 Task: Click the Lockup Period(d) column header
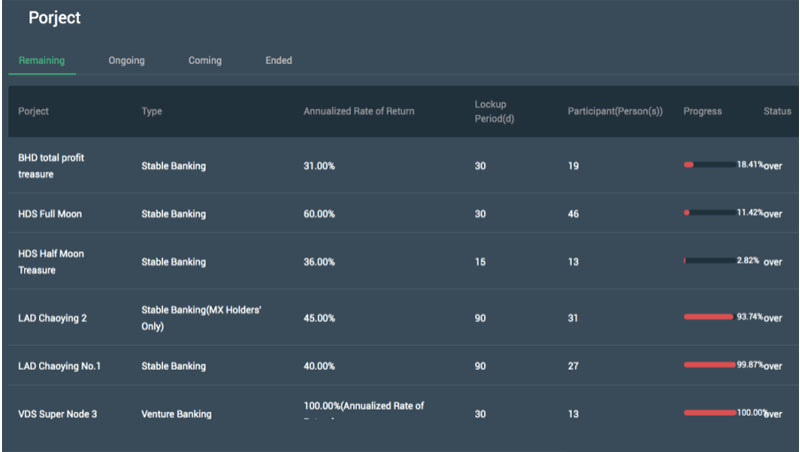click(494, 111)
